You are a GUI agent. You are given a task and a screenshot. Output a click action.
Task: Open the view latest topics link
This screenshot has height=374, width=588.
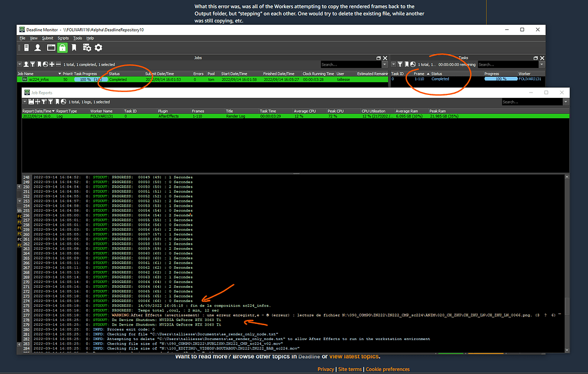pos(353,356)
